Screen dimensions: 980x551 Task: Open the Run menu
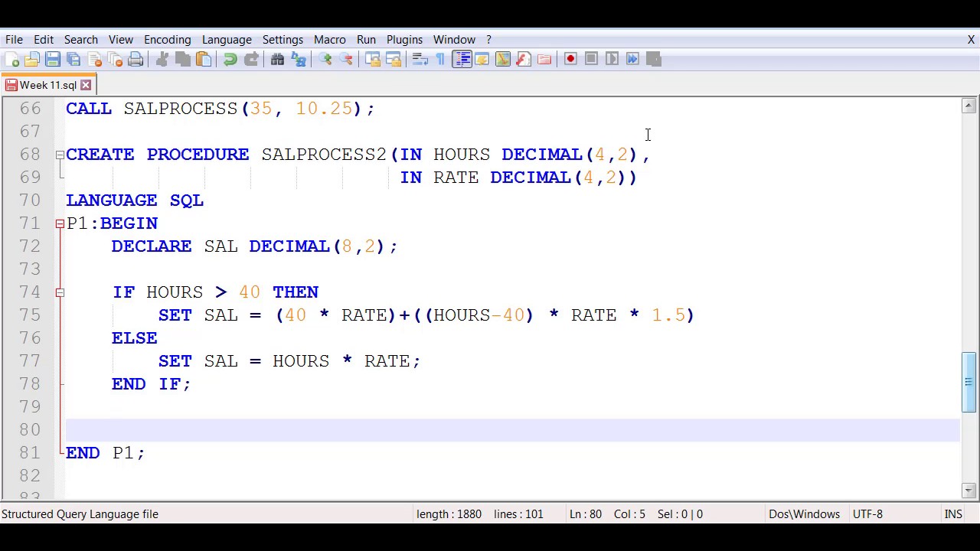[366, 40]
